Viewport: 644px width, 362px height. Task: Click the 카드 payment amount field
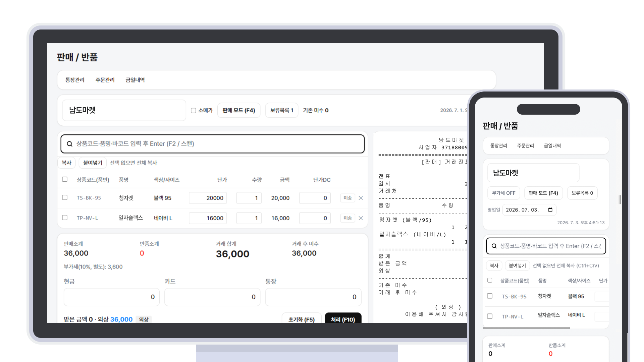212,297
